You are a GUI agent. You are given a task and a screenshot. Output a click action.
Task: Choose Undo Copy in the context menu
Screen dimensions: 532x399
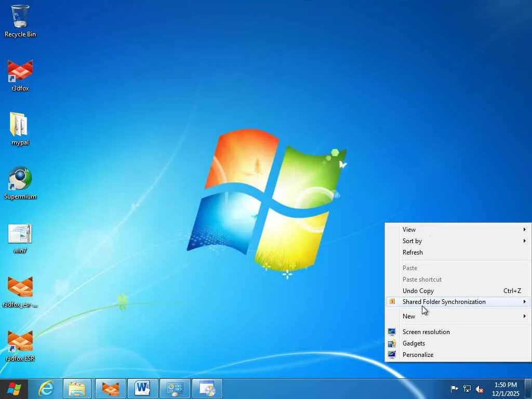pos(458,291)
